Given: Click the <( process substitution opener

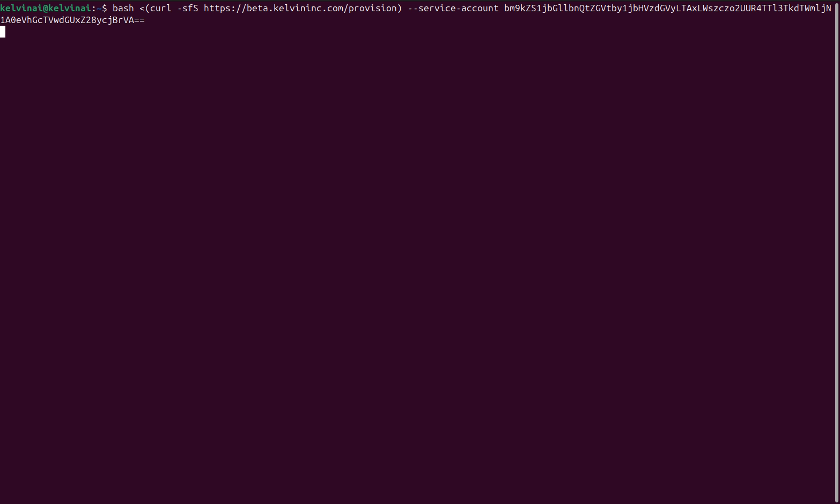Looking at the screenshot, I should (145, 8).
